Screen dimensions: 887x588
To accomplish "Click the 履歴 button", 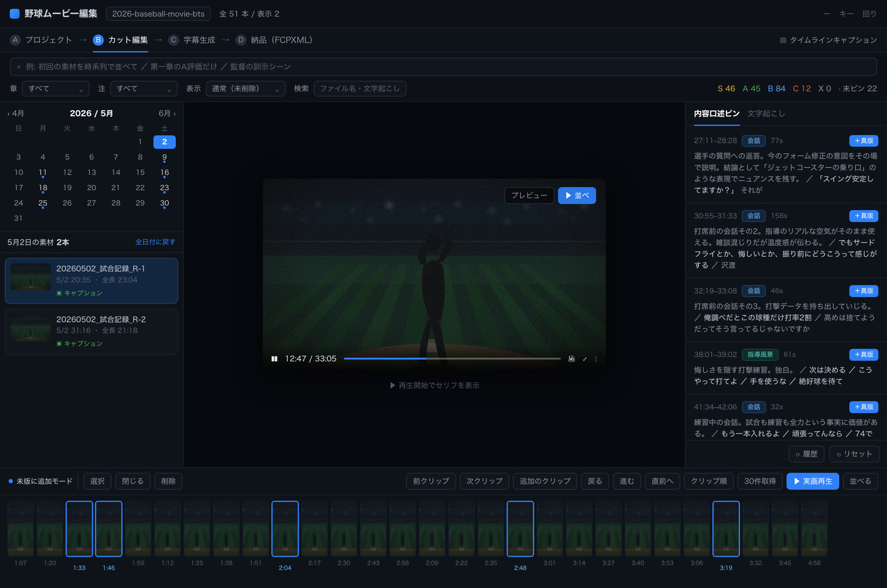I will [x=807, y=454].
